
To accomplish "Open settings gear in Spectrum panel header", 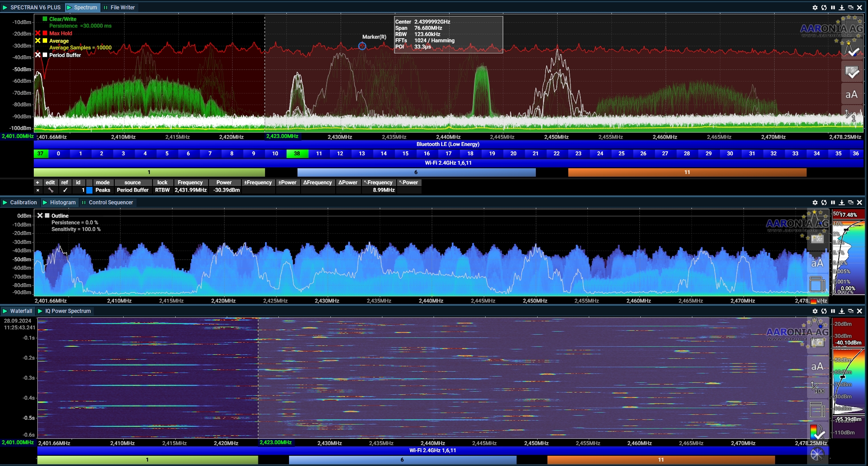I will 815,8.
